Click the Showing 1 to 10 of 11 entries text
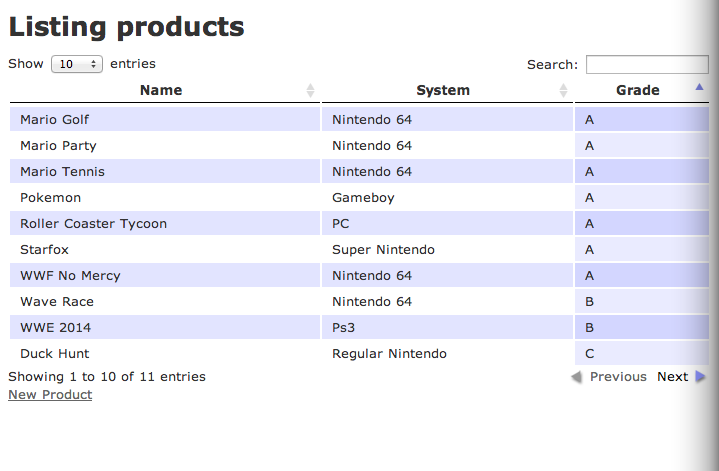This screenshot has height=471, width=719. tap(107, 377)
